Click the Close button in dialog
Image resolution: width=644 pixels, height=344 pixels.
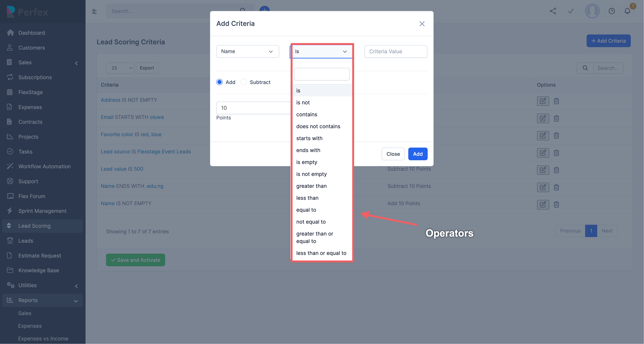(x=393, y=154)
